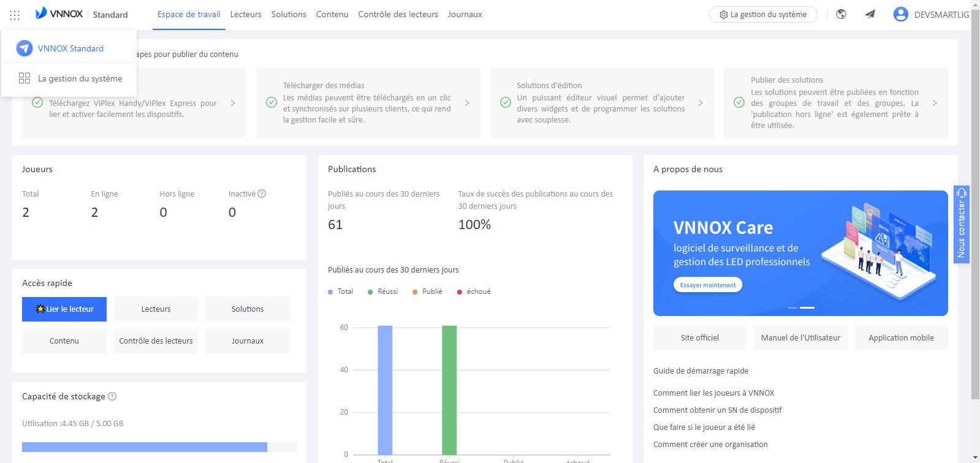
Task: Click the Guide de démarrage rapide heading
Action: [x=701, y=371]
